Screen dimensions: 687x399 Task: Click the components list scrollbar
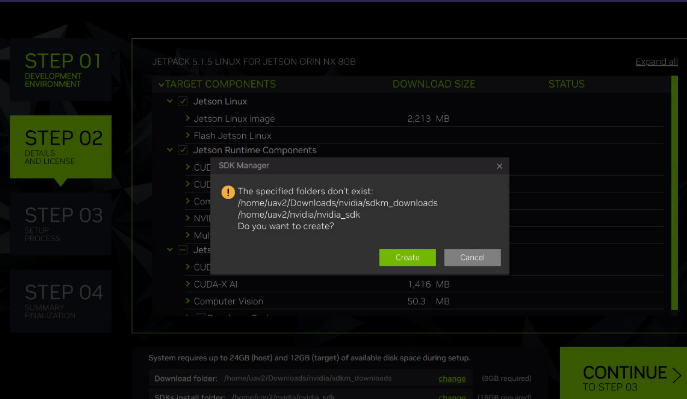pos(674,193)
